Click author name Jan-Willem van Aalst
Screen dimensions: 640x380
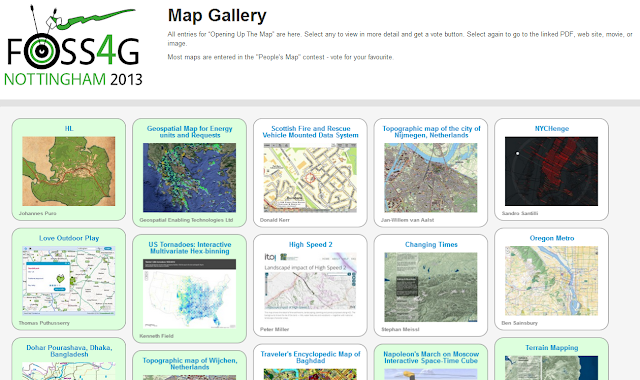coord(407,220)
